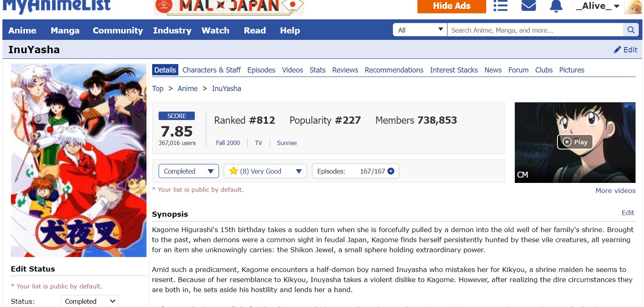Click the search magnifier button
This screenshot has height=307, width=644.
[631, 30]
